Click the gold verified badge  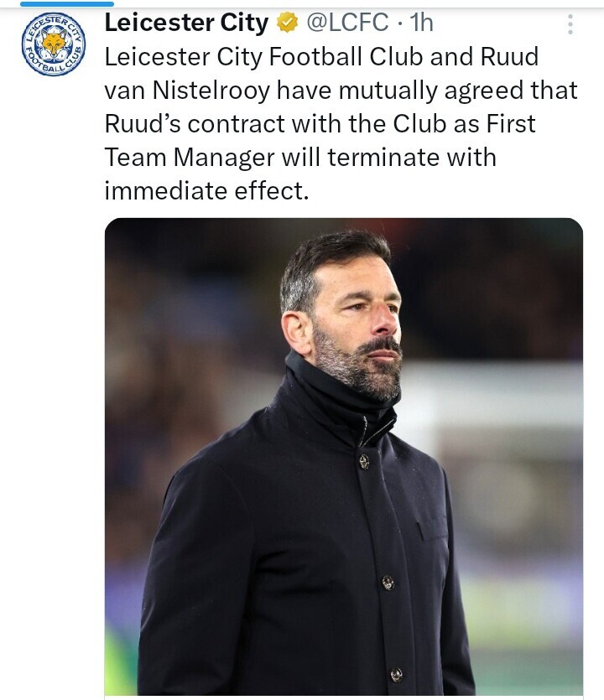[287, 23]
